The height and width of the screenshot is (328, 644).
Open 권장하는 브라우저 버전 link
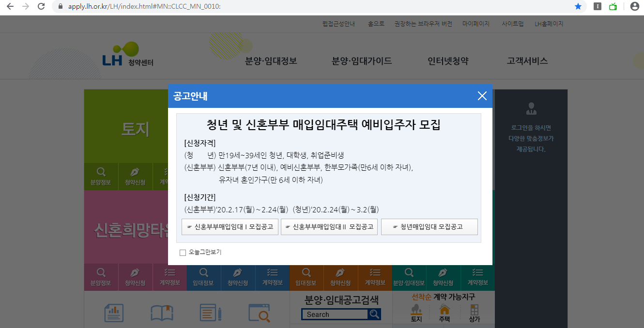423,24
